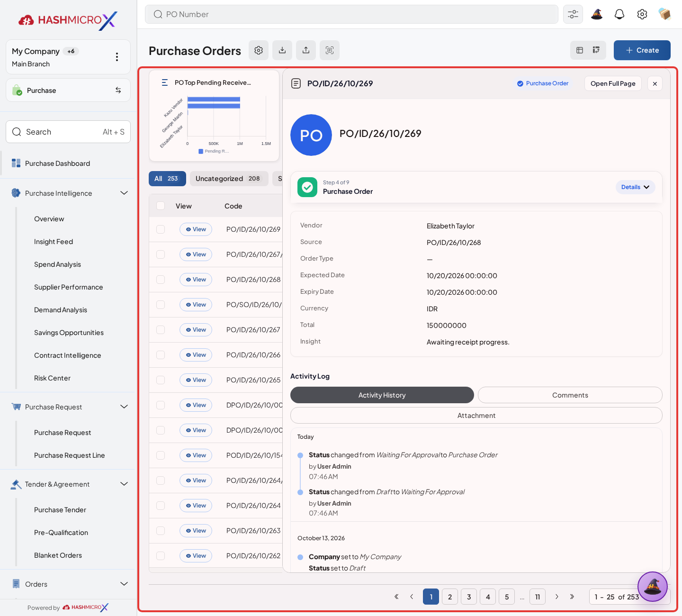Click inside the PO Number search field
The width and height of the screenshot is (682, 616).
(x=351, y=14)
